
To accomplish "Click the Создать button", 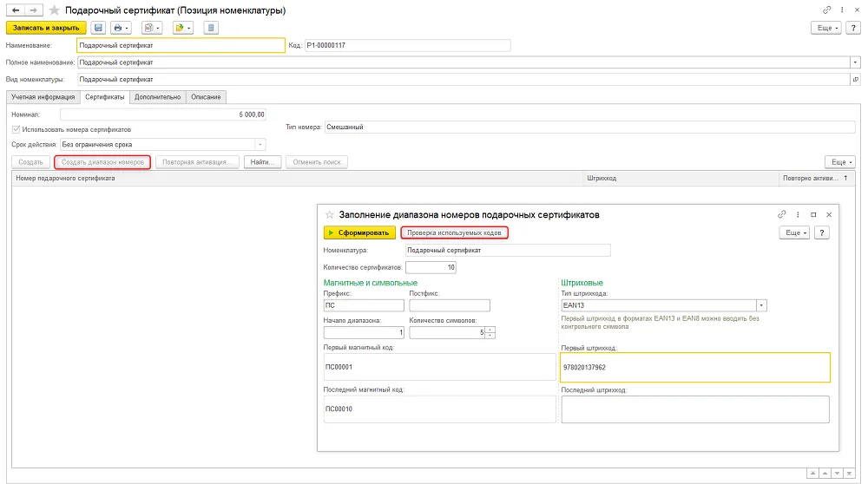I will (x=30, y=162).
